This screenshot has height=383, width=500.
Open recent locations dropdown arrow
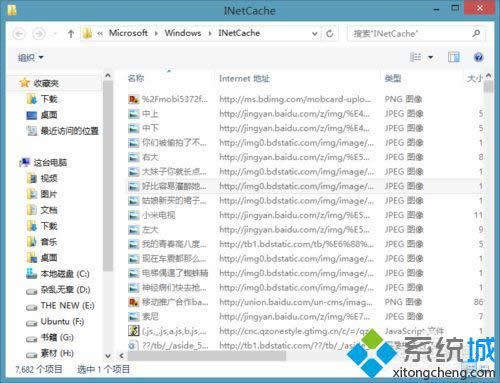(55, 34)
